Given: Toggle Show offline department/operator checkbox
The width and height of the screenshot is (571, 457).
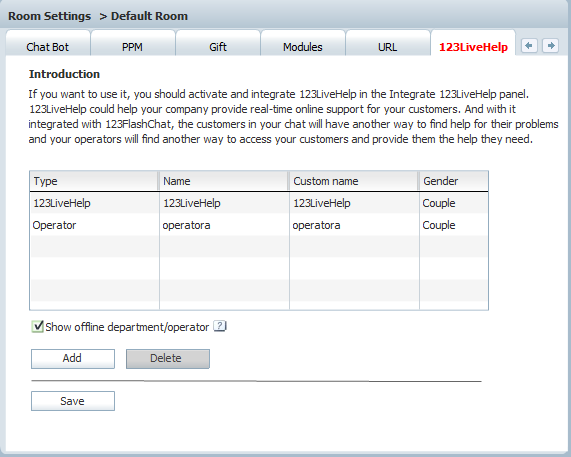Looking at the screenshot, I should click(x=38, y=326).
